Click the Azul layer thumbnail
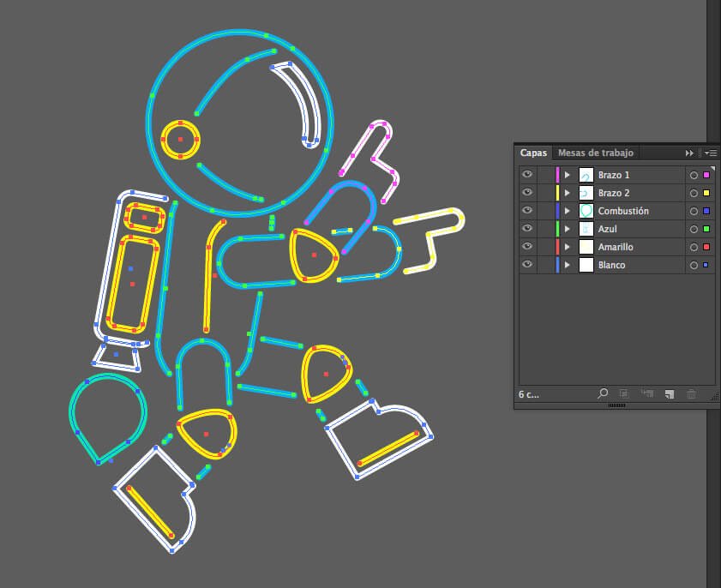 pos(586,229)
